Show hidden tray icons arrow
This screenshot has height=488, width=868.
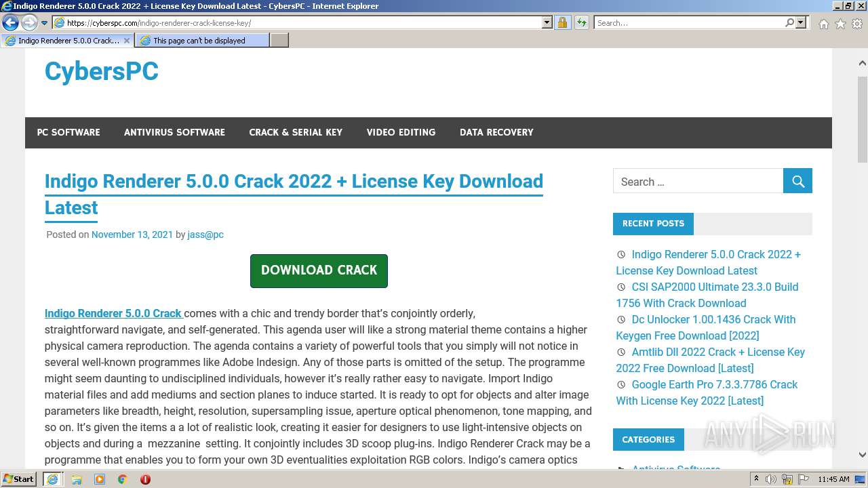click(x=757, y=479)
